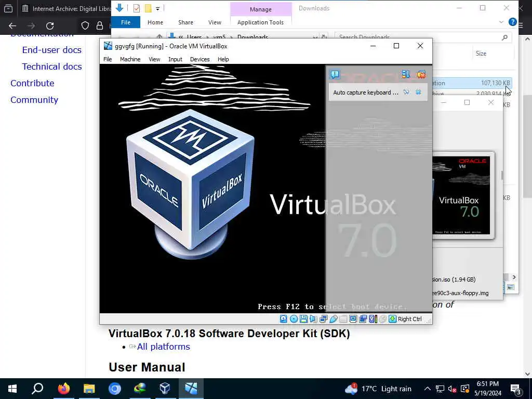The height and width of the screenshot is (399, 532).
Task: Select the 107,130 KB file row
Action: (472, 83)
